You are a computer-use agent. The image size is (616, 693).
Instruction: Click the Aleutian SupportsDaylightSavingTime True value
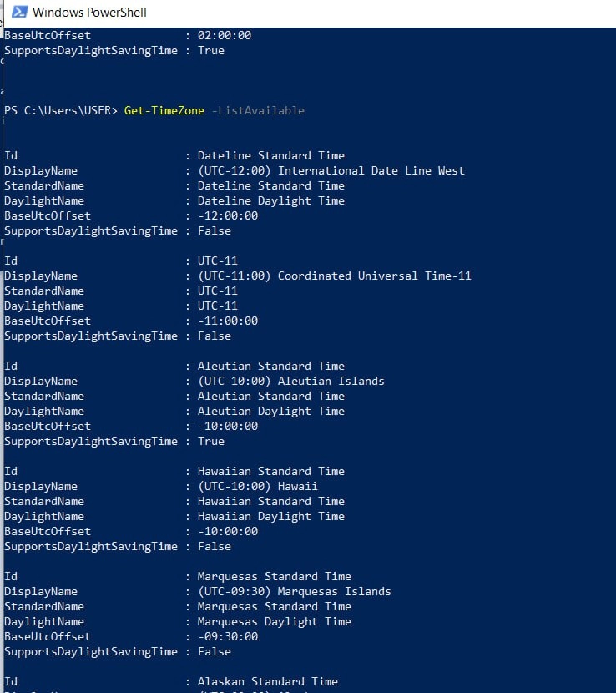click(210, 441)
